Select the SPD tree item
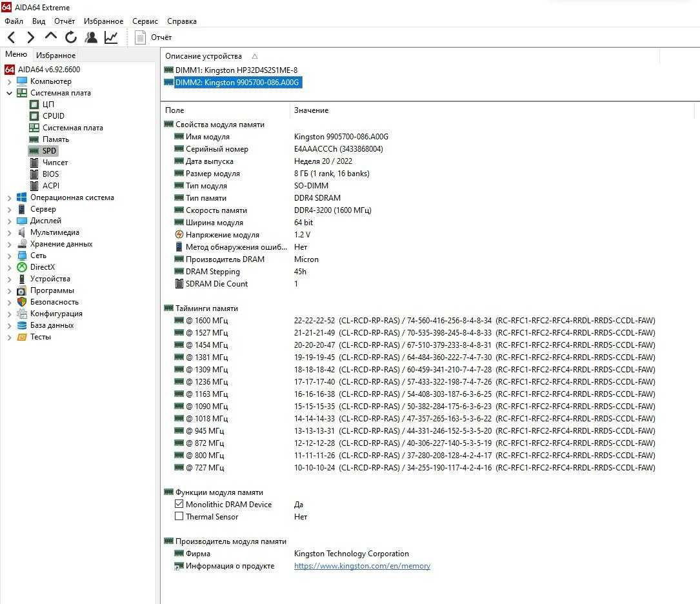 point(49,151)
